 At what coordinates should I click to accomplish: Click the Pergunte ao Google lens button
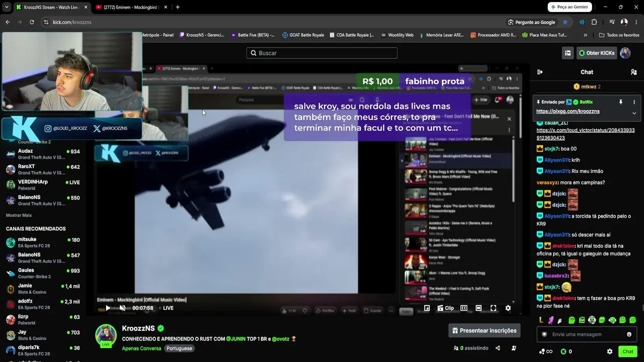click(x=532, y=22)
